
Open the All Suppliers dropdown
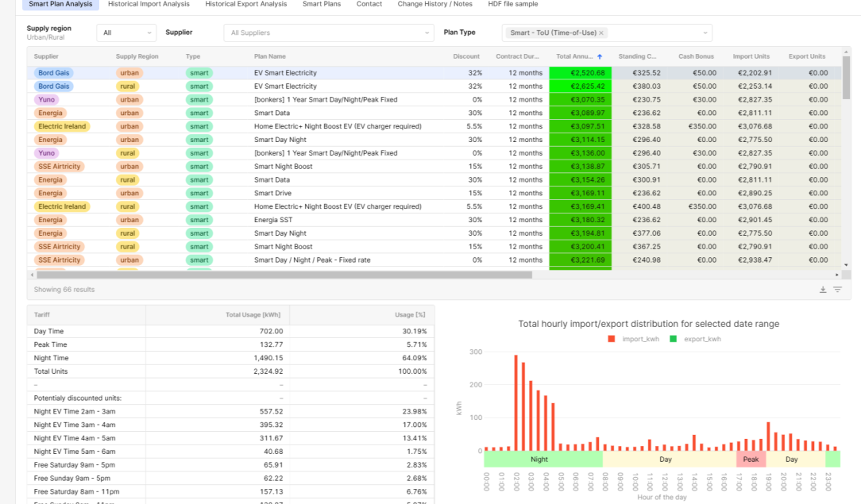[x=327, y=33]
